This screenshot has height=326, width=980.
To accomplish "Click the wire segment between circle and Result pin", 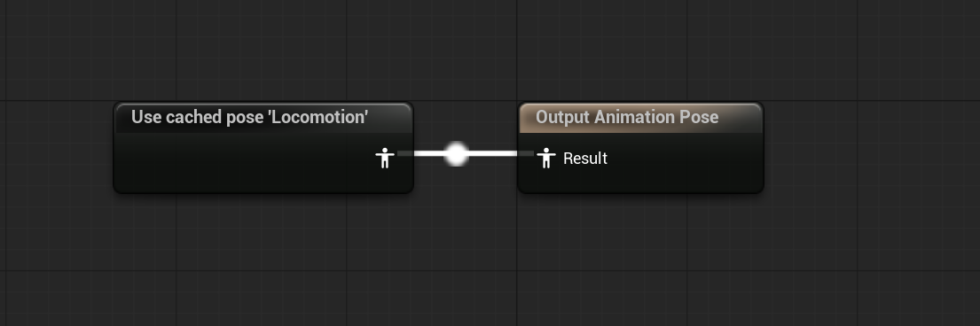I will coord(494,153).
